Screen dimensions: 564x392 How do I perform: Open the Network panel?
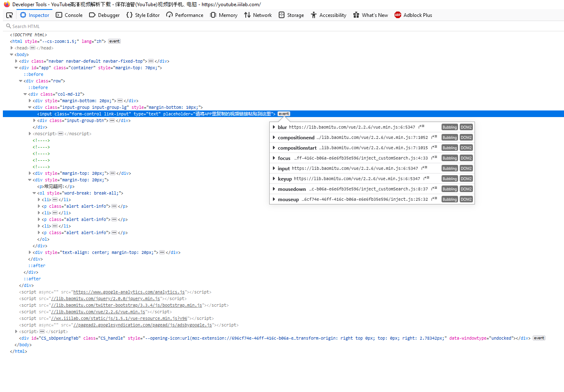pyautogui.click(x=258, y=15)
